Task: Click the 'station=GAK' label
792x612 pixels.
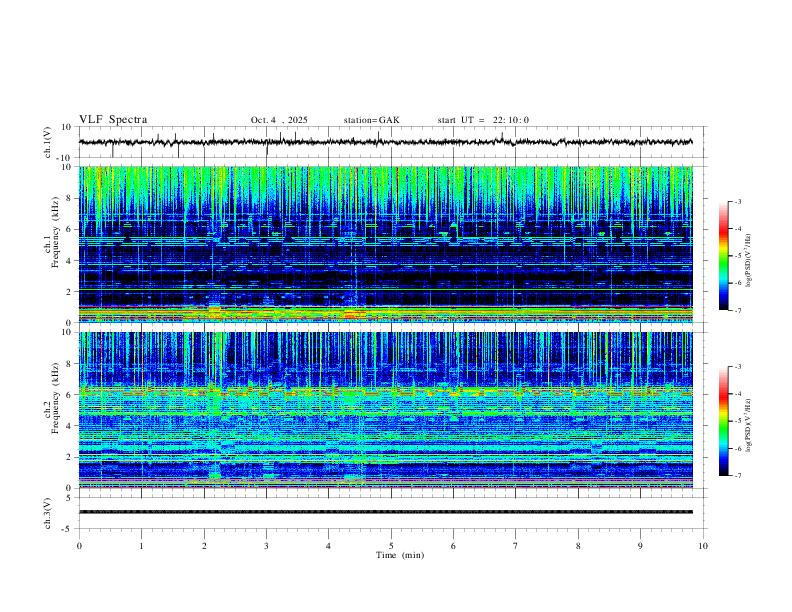Action: (371, 120)
